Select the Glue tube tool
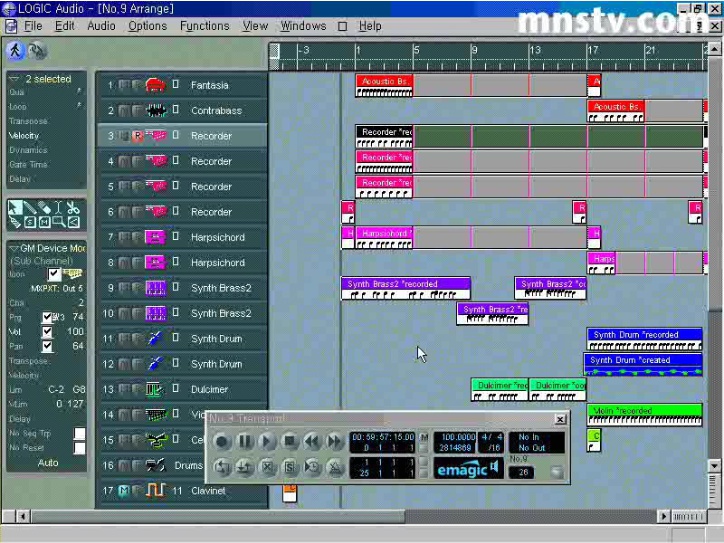This screenshot has height=543, width=724. click(15, 222)
